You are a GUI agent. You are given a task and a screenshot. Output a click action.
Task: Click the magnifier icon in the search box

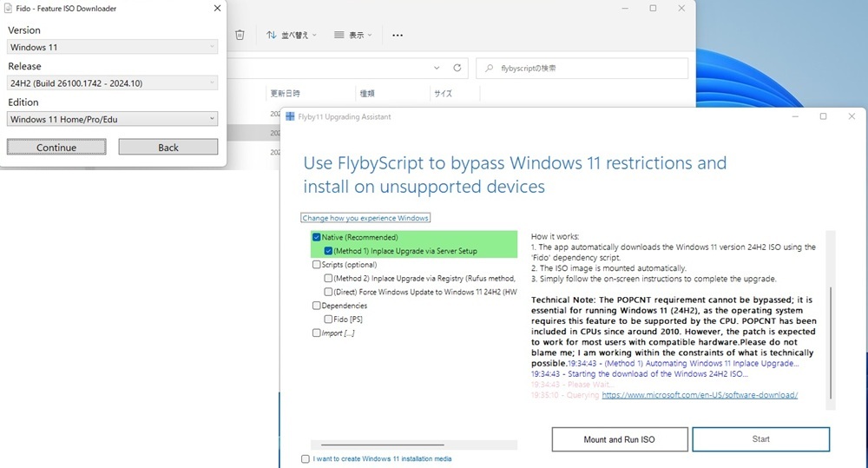tap(490, 68)
